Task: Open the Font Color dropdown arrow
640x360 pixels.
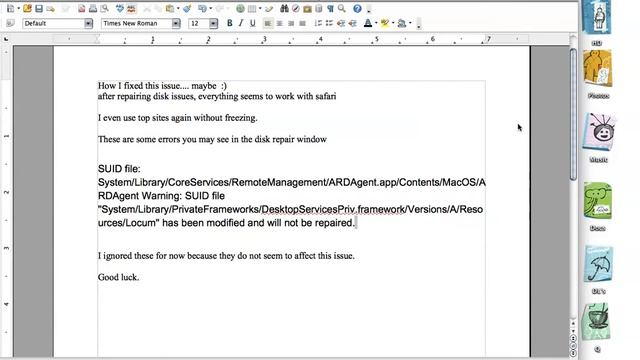Action: click(x=376, y=23)
